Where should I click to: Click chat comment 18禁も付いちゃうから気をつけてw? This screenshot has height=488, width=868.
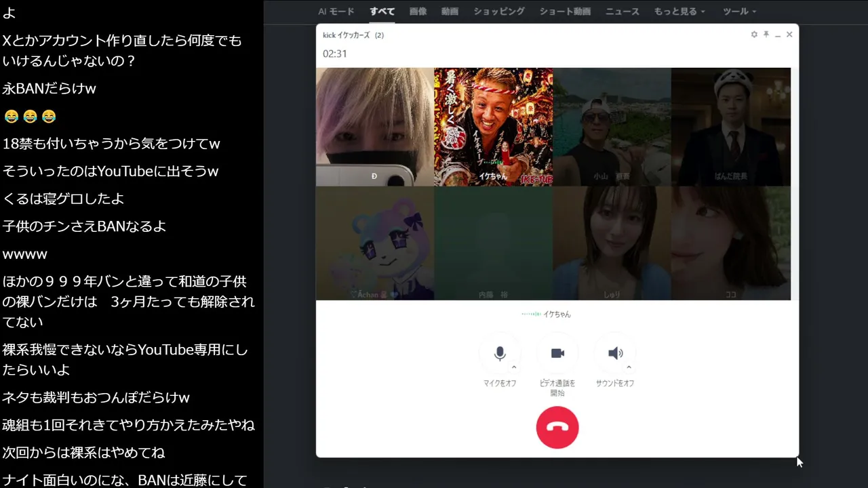111,144
